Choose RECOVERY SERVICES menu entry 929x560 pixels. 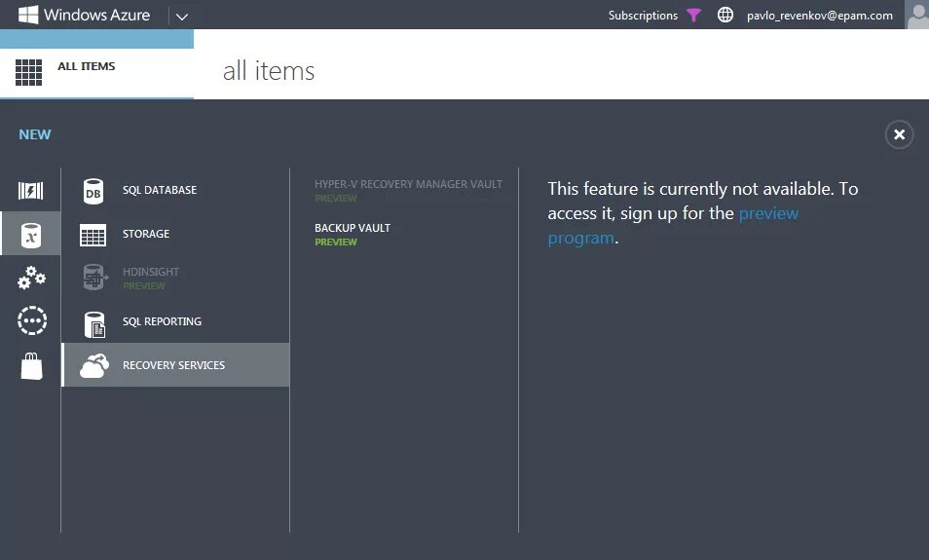175,365
